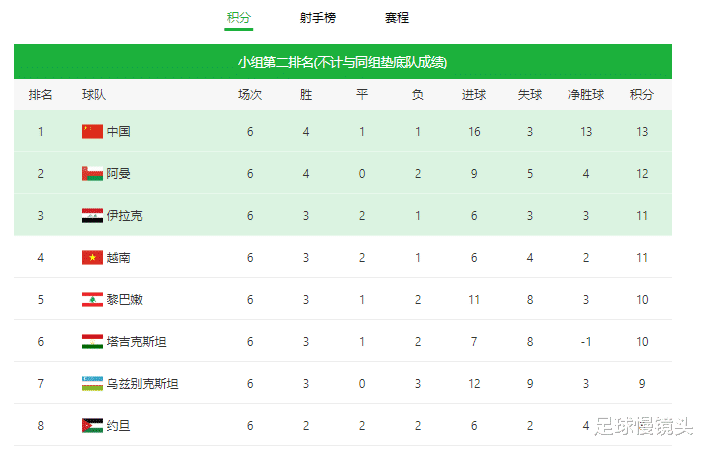Click the China flag icon
704x449 pixels.
click(92, 131)
